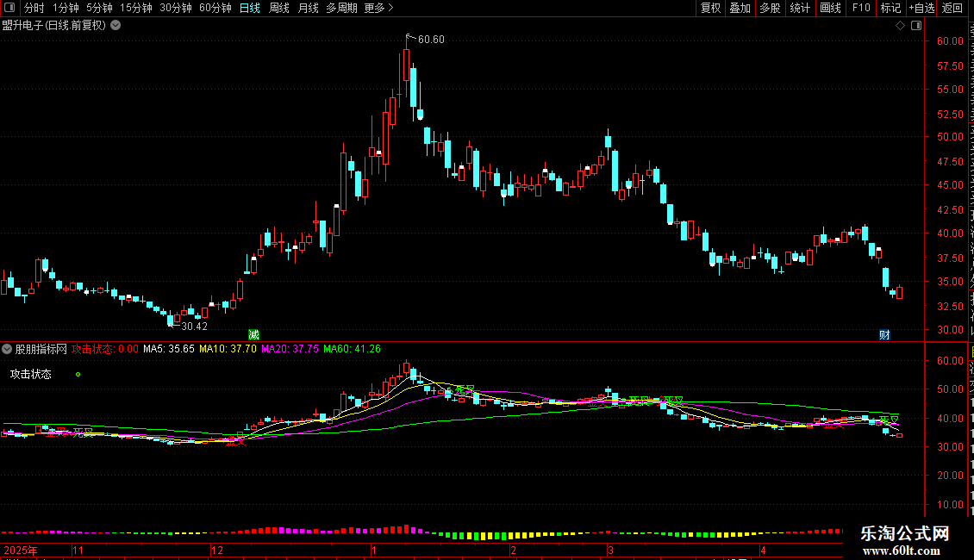Image resolution: width=974 pixels, height=560 pixels.
Task: Click the month 3 marker on time axis
Action: (610, 550)
